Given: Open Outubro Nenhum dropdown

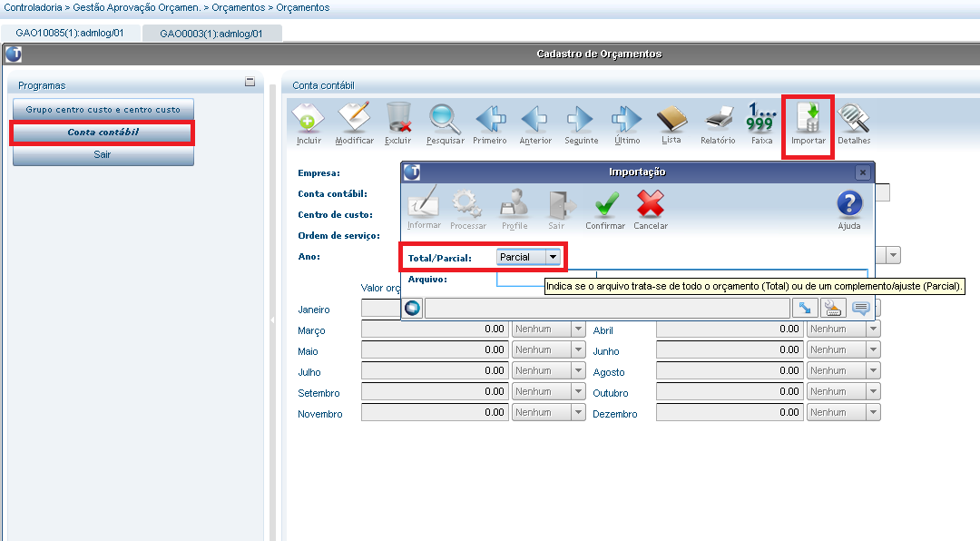Looking at the screenshot, I should click(843, 391).
